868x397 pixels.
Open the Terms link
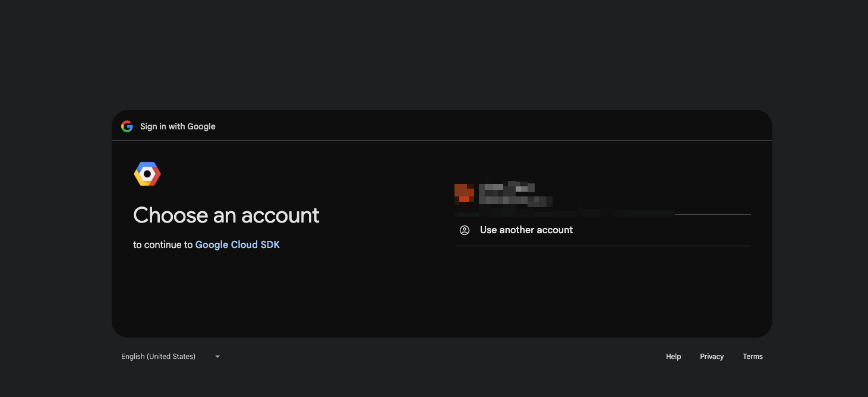[x=753, y=357]
